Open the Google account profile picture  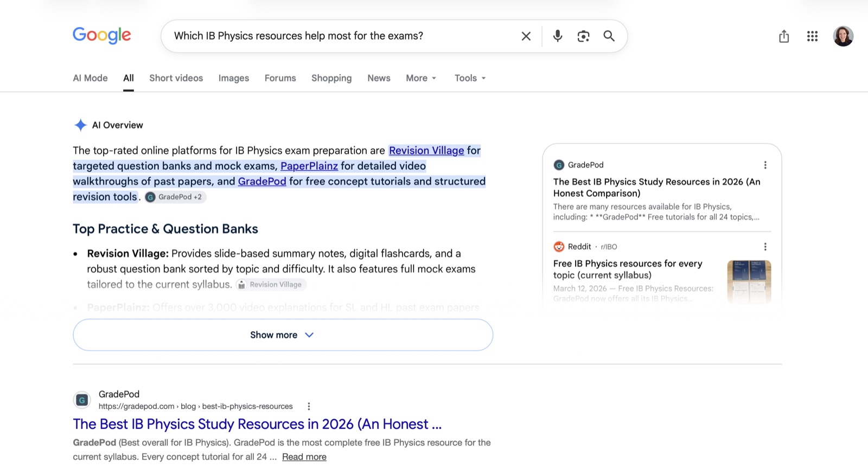coord(843,36)
